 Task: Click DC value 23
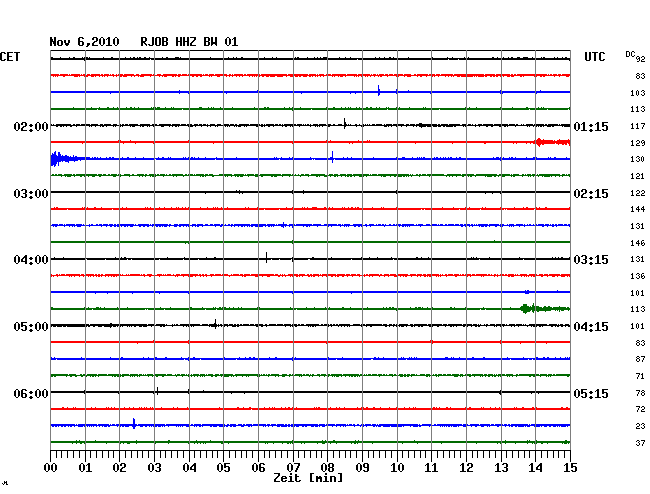point(640,426)
